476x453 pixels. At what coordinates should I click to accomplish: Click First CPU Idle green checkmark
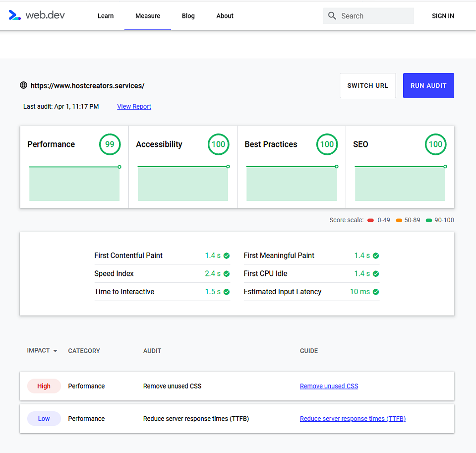point(376,274)
